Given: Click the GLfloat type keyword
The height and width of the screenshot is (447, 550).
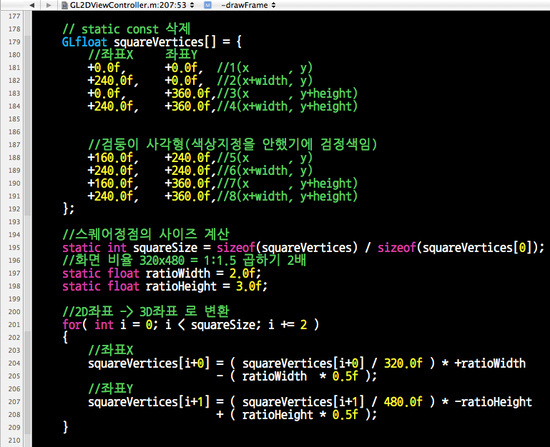Looking at the screenshot, I should tap(84, 42).
